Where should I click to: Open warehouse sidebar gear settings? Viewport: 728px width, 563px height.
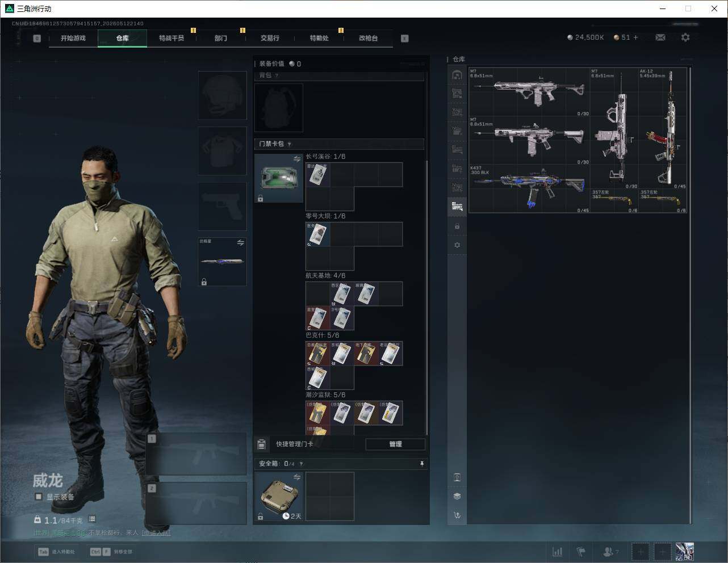point(457,245)
